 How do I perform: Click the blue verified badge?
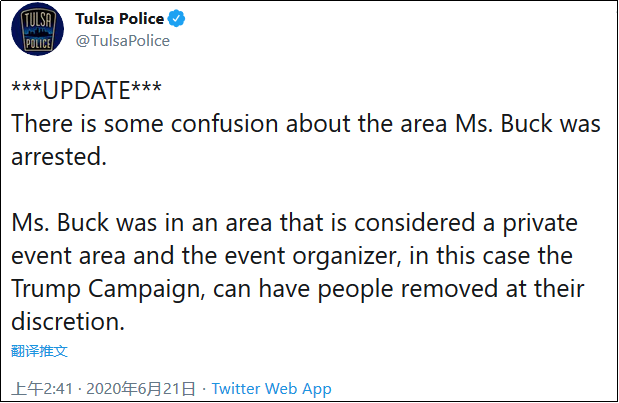175,20
